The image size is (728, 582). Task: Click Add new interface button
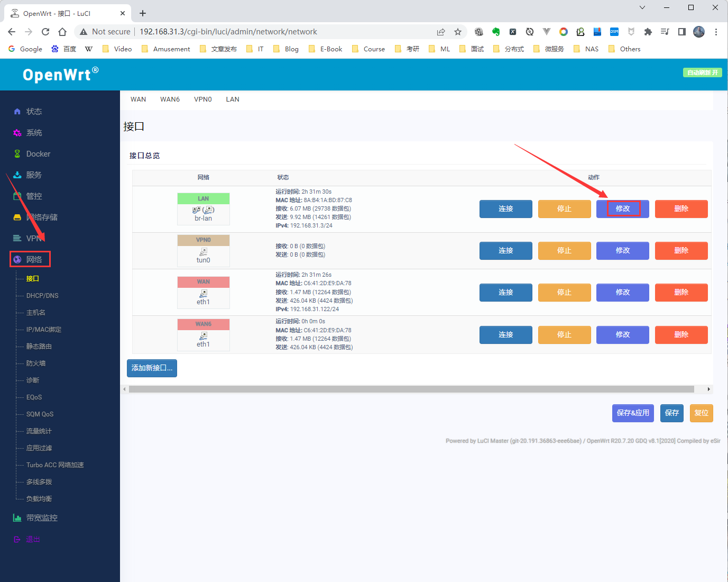tap(152, 368)
